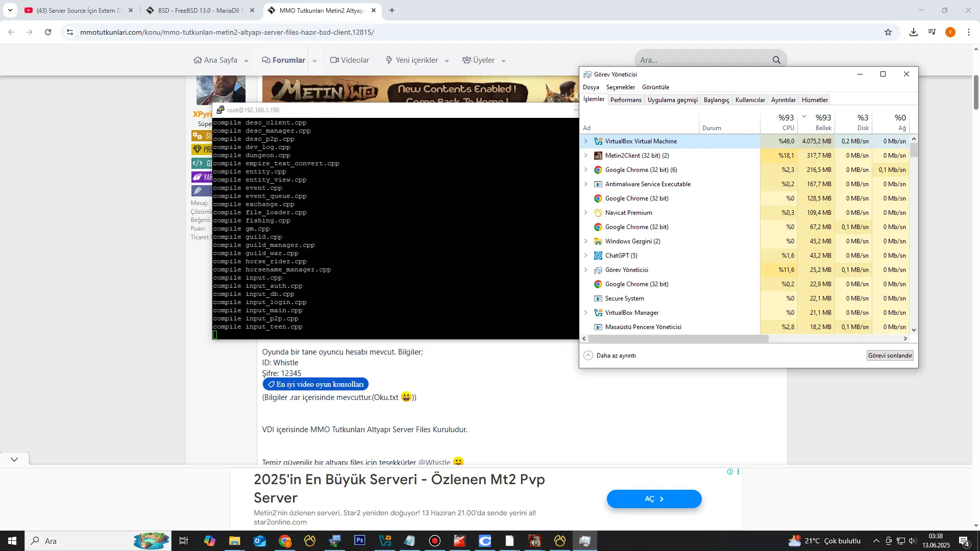Open a new Chrome tab

pos(392,10)
